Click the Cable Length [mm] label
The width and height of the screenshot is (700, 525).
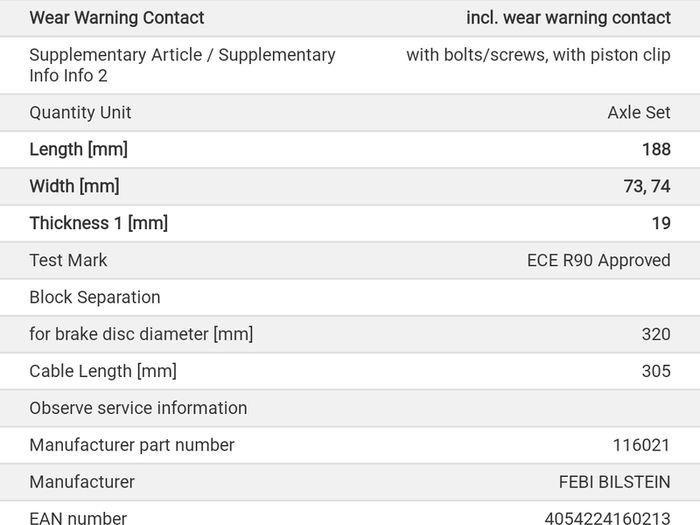click(x=103, y=371)
